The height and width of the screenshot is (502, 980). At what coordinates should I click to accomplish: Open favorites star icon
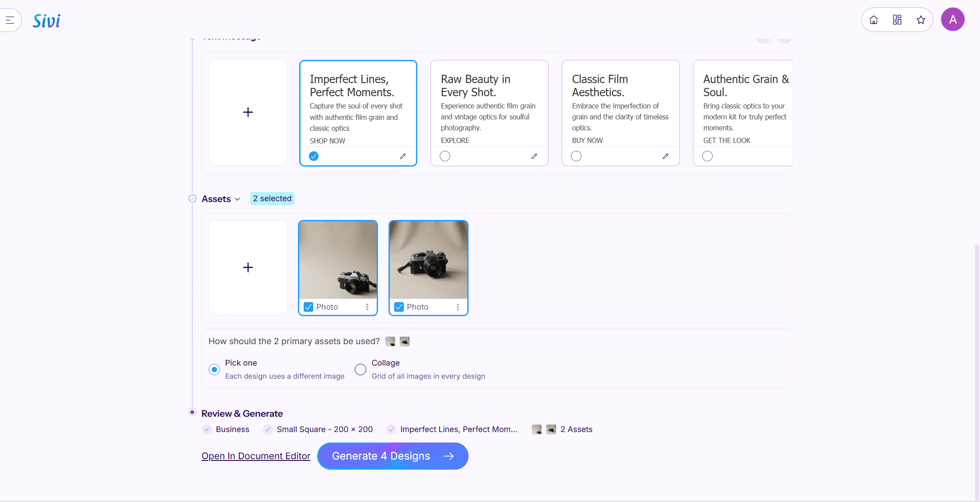pyautogui.click(x=921, y=20)
